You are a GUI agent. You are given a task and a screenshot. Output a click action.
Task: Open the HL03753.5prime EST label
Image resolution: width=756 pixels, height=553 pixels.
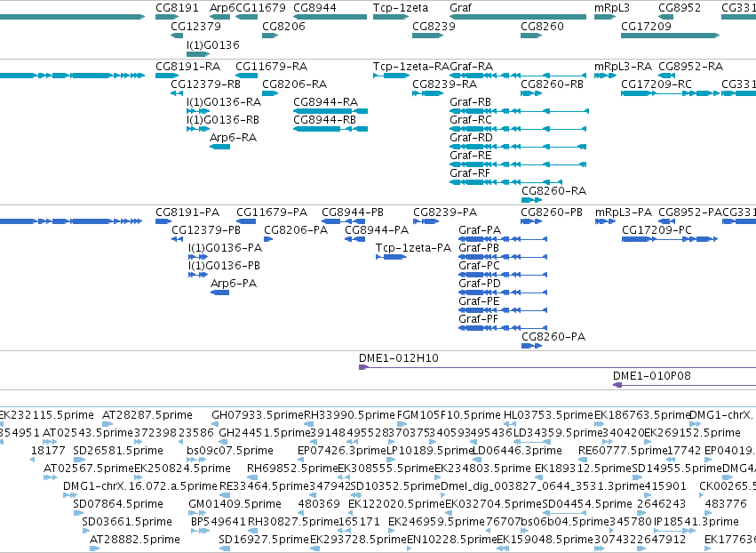point(548,414)
